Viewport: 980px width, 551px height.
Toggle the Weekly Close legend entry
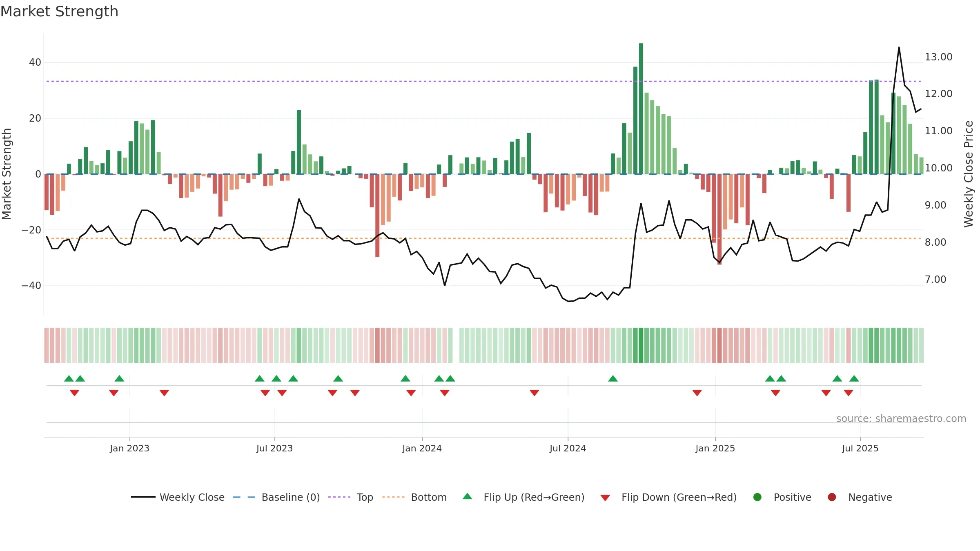pos(178,497)
